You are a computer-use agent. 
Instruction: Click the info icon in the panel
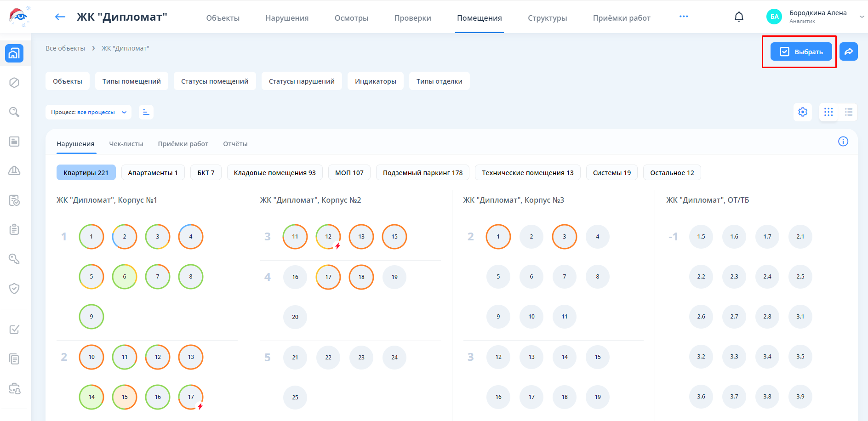coord(843,142)
